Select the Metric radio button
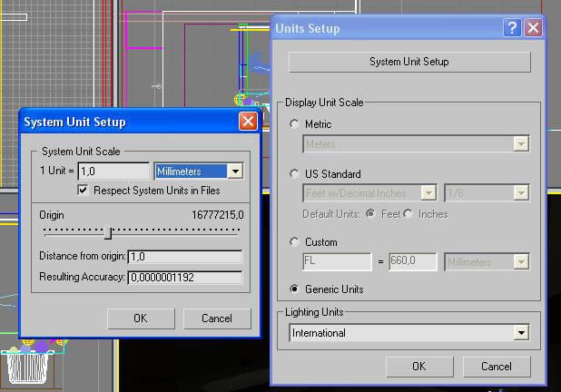This screenshot has width=561, height=392. (294, 124)
